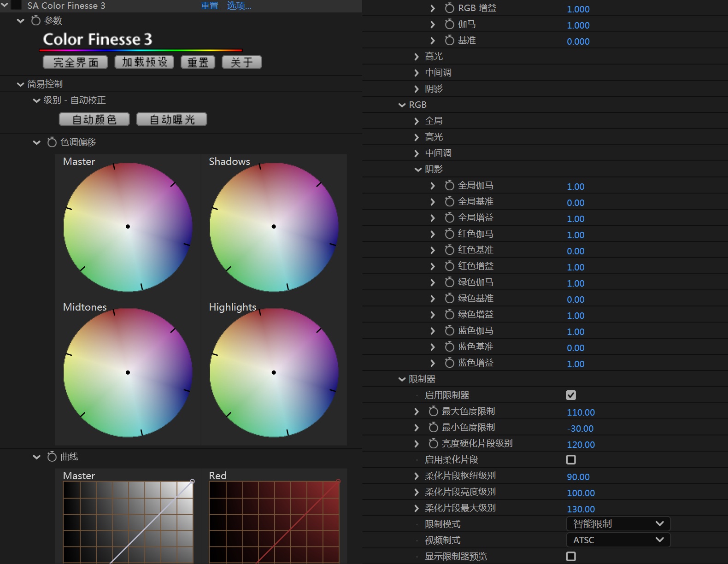The height and width of the screenshot is (564, 728).
Task: Expand 柔化片段最大级别 property
Action: [417, 508]
